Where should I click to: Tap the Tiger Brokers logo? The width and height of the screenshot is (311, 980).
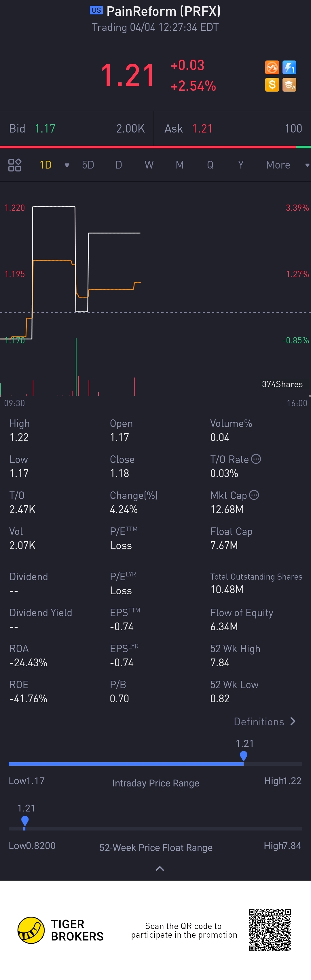click(x=31, y=930)
